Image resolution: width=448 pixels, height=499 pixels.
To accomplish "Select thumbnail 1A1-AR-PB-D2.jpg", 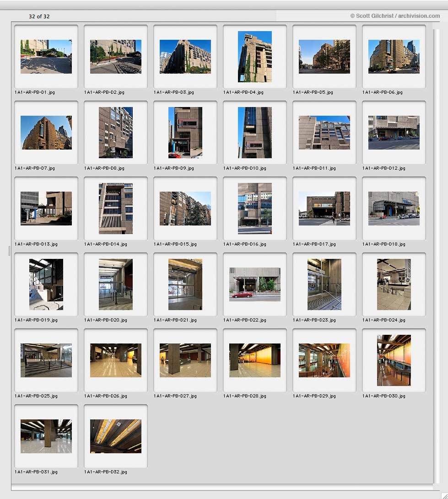I will coord(116,57).
